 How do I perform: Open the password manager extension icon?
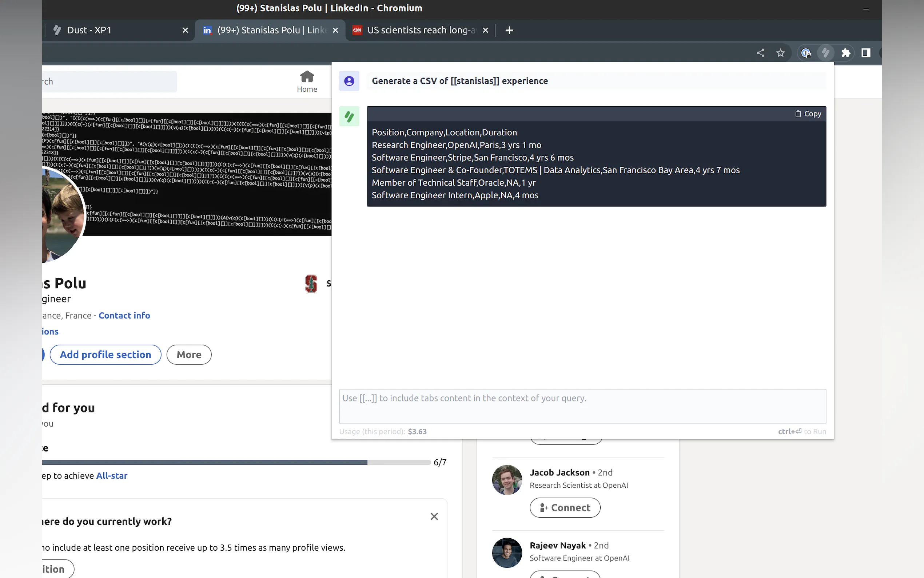click(x=805, y=53)
